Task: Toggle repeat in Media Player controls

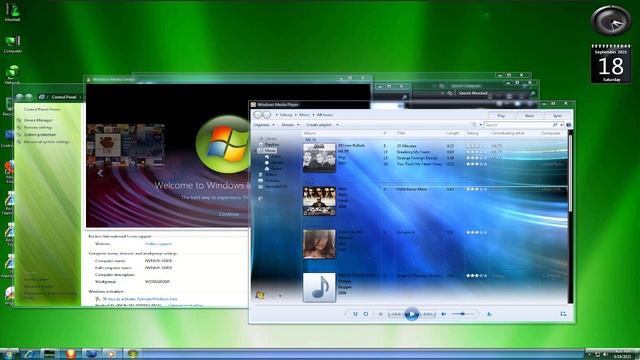Action: click(366, 314)
